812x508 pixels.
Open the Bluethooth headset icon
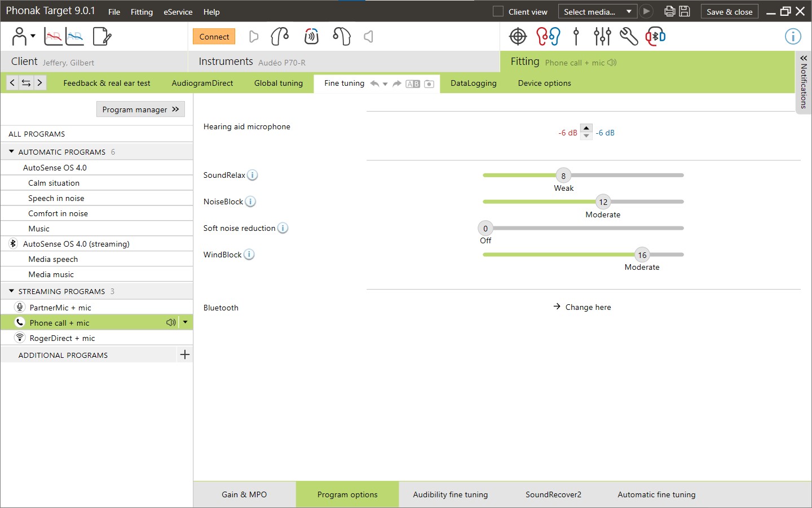655,37
